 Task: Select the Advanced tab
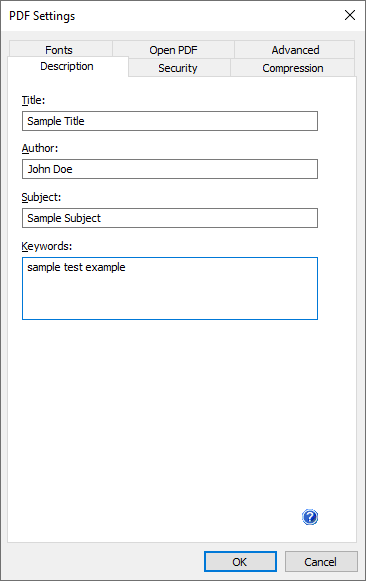[x=295, y=50]
